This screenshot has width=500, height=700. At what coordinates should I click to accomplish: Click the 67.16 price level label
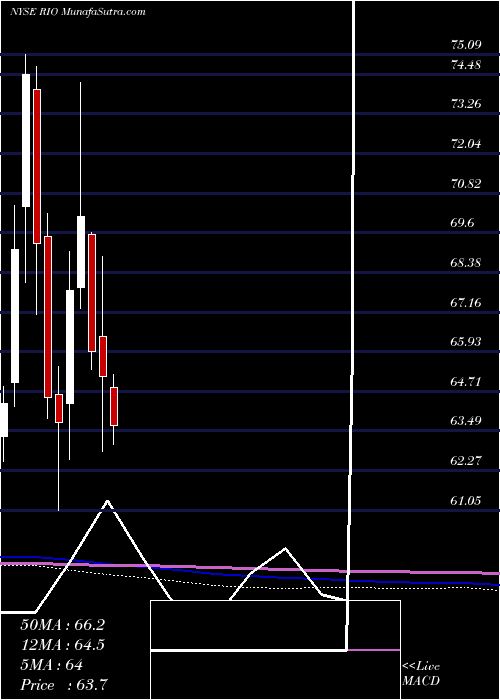pos(466,303)
